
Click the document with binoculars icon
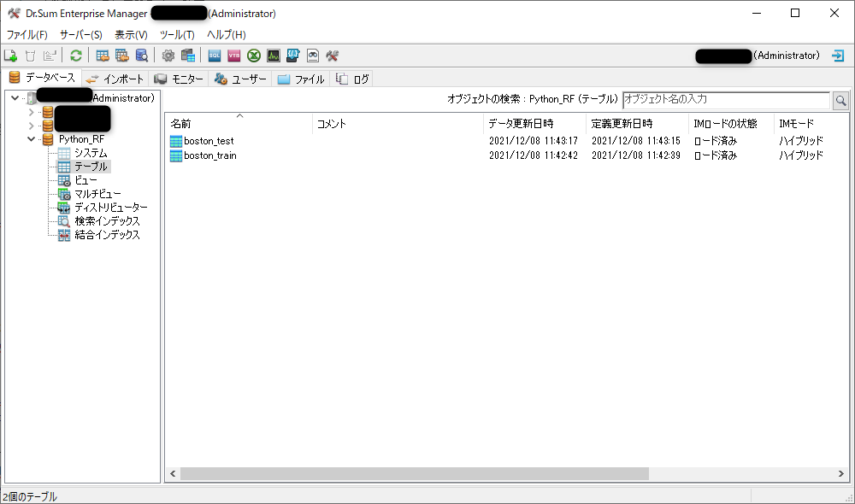pyautogui.click(x=312, y=56)
